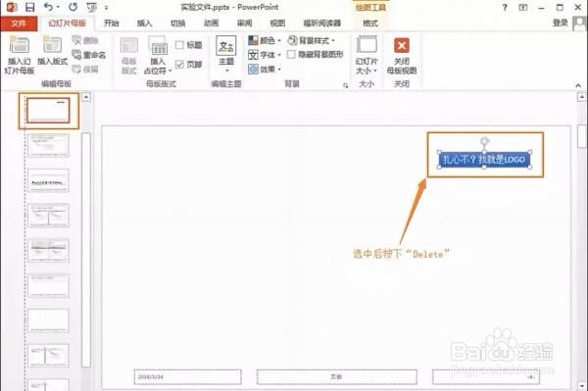Click the Redo icon in title bar

point(73,7)
